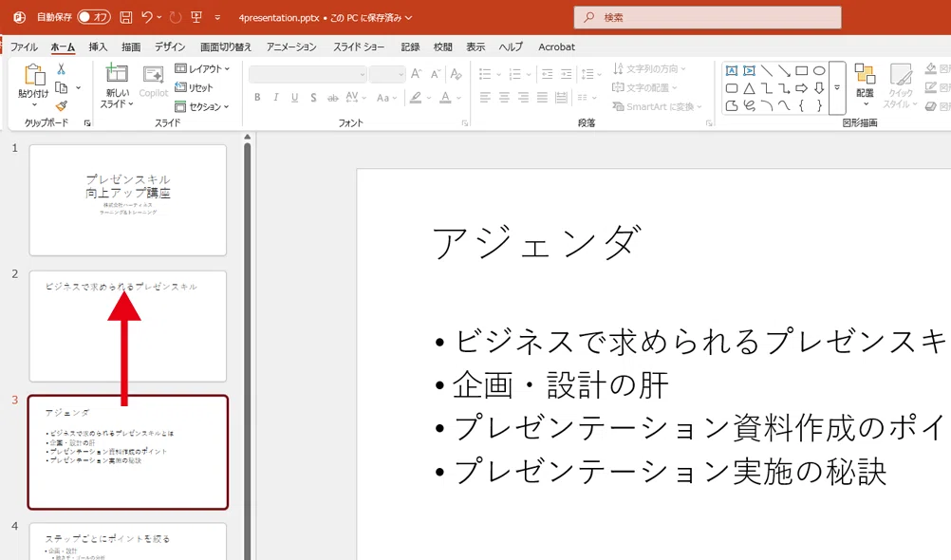Click the Increase indent level icon
This screenshot has height=560, width=951.
tap(566, 74)
